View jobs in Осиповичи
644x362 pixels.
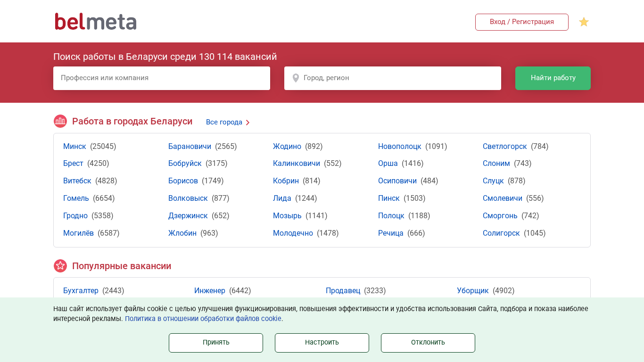(x=397, y=181)
